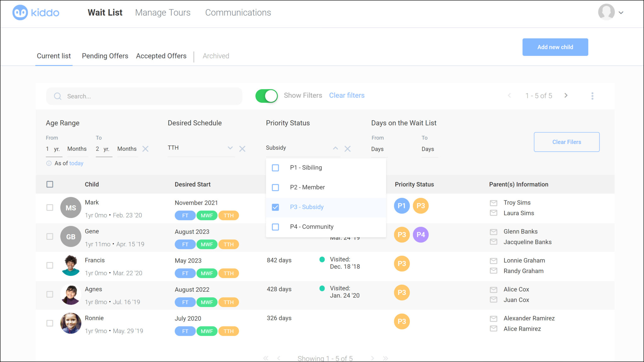Click the info icon next to 'As of today'
This screenshot has height=362, width=644.
click(x=49, y=163)
